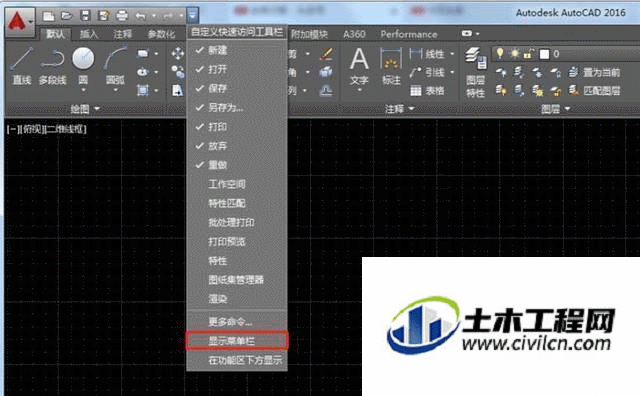640x396 pixels.
Task: Switch to the 附加模块 ribbon tab
Action: coord(309,34)
